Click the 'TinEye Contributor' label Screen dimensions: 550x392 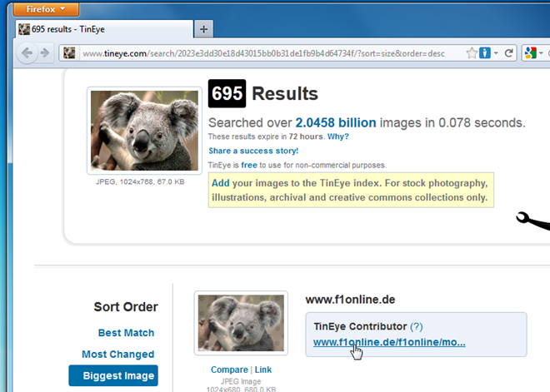point(360,326)
